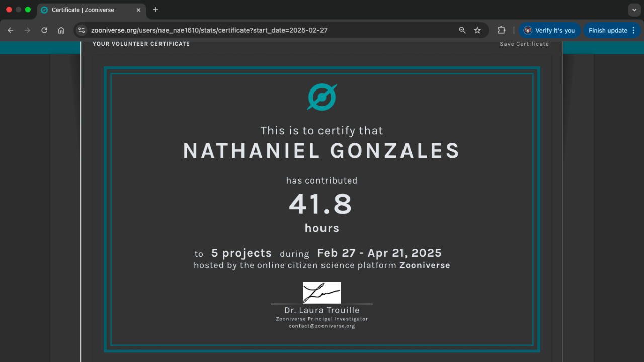Select the name NATHANIEL GONZALES
Screen dimensions: 644x362
[x=321, y=151]
